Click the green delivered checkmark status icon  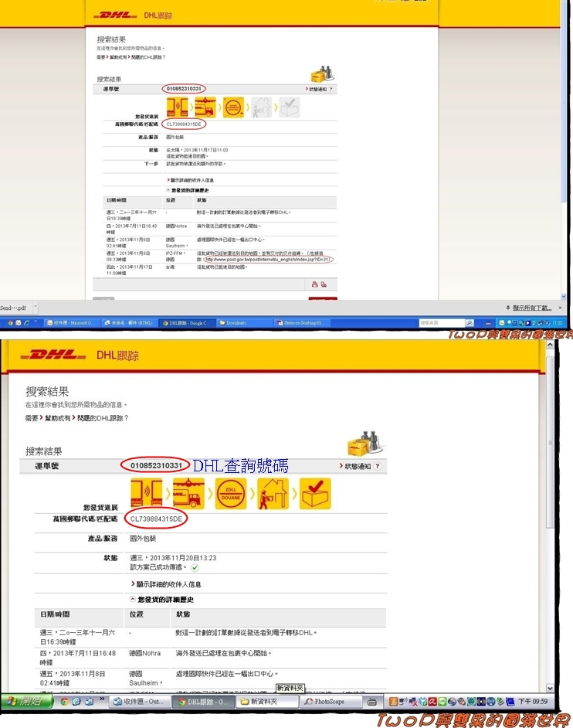pyautogui.click(x=195, y=568)
